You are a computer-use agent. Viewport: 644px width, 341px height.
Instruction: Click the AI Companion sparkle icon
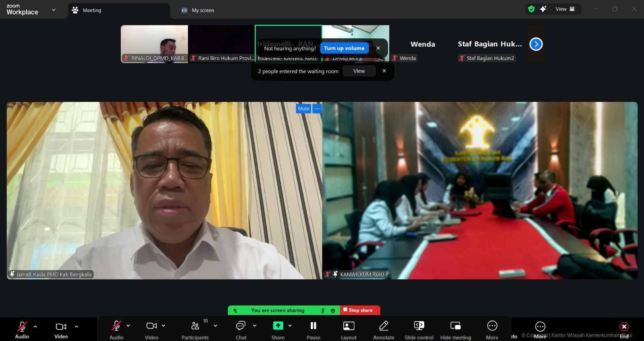(x=543, y=9)
